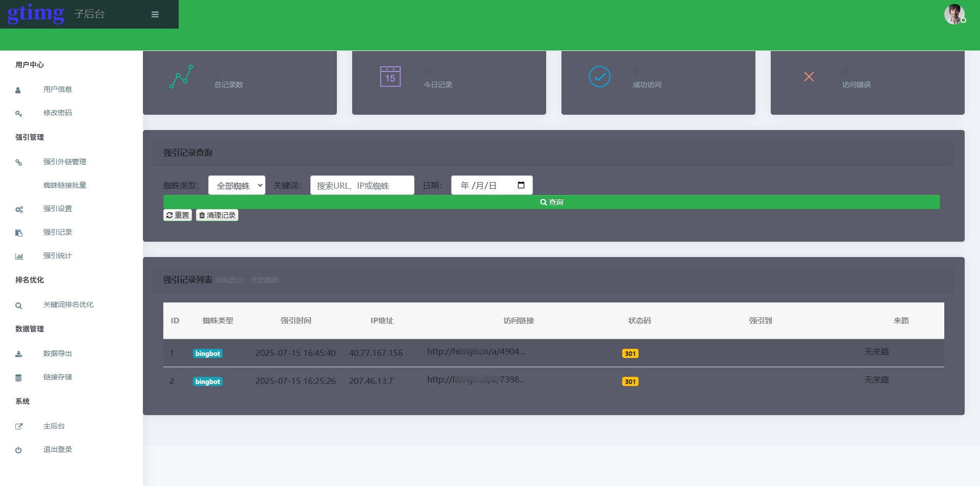
Task: Click the 访问链接 column header
Action: pos(519,321)
